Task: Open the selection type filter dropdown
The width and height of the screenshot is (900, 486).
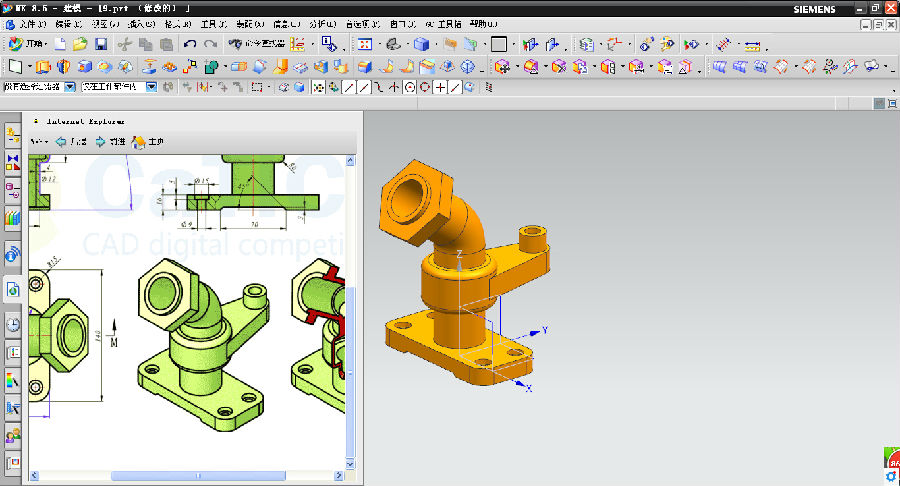Action: (70, 87)
